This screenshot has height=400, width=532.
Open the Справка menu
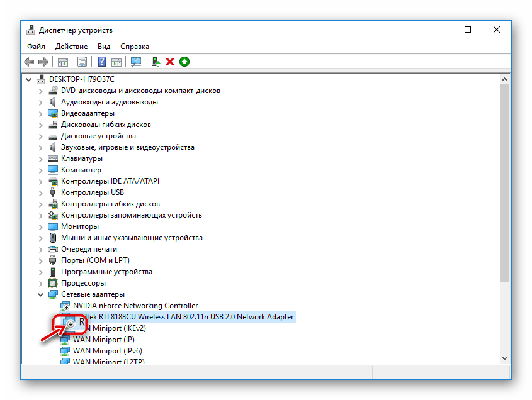click(x=135, y=47)
